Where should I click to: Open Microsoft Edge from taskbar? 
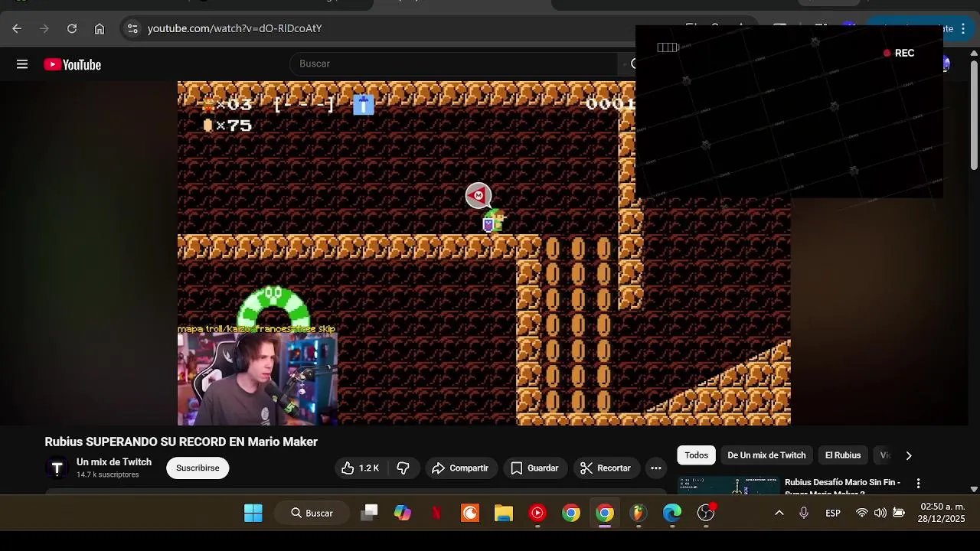672,513
